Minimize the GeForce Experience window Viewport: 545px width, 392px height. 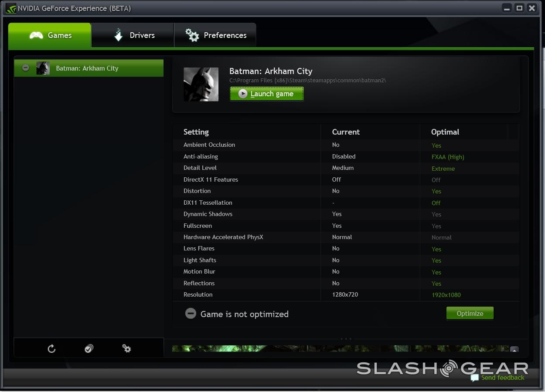tap(507, 8)
